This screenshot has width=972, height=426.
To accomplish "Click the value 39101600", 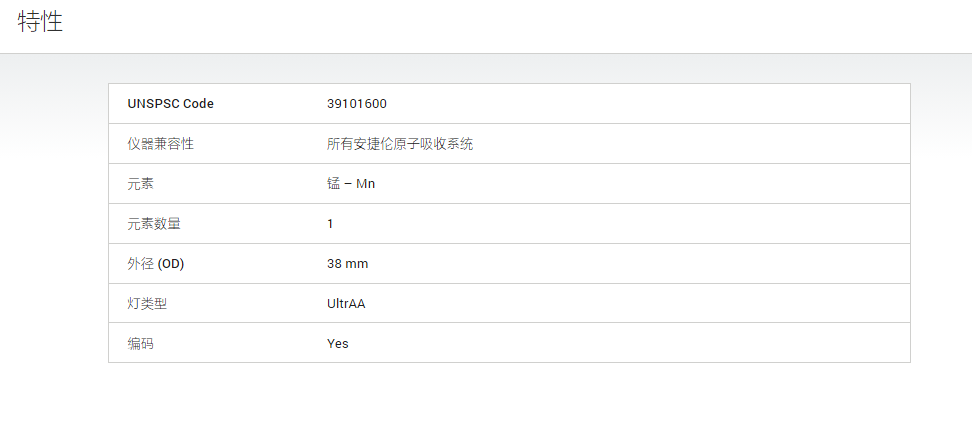I will click(x=356, y=104).
